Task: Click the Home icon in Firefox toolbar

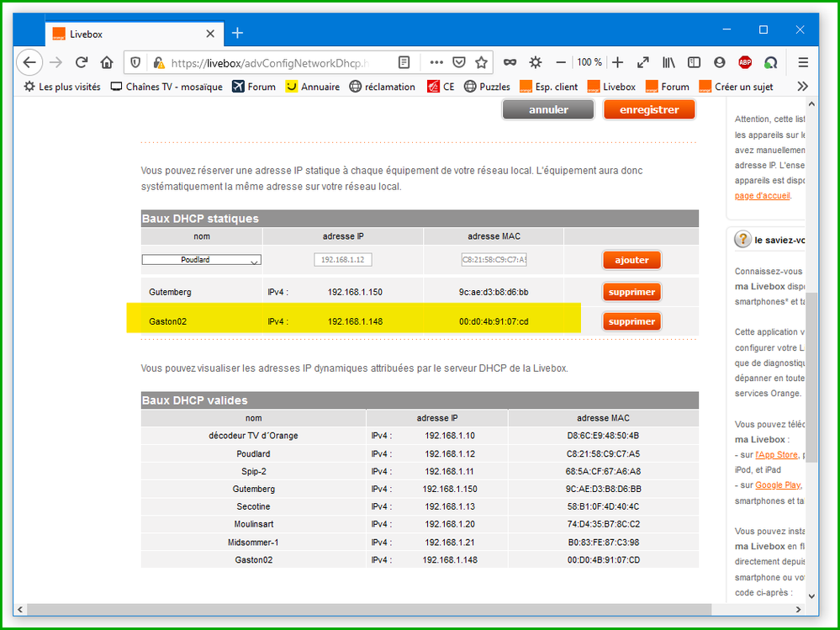Action: click(107, 62)
